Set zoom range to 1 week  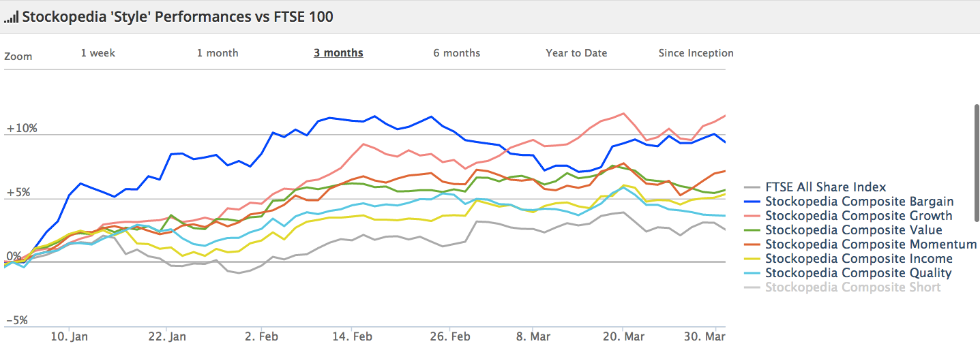point(98,53)
